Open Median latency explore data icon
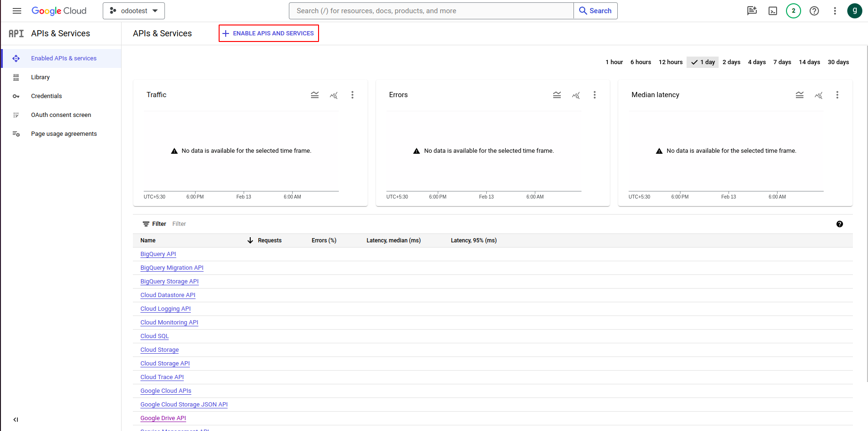The width and height of the screenshot is (868, 431). click(x=819, y=95)
